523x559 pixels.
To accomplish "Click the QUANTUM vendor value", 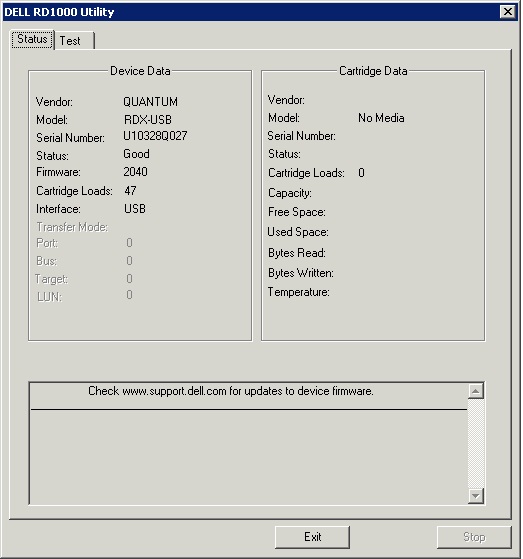I will [150, 102].
